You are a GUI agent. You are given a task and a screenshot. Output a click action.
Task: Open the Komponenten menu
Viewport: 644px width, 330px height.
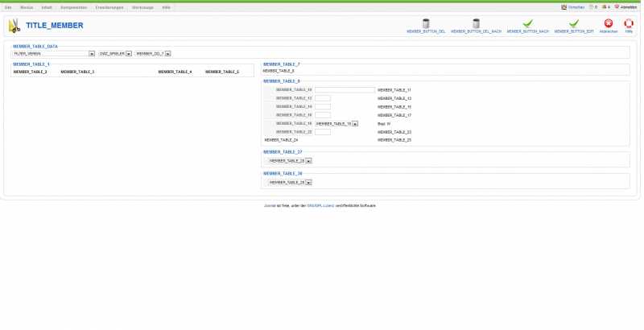(x=73, y=6)
